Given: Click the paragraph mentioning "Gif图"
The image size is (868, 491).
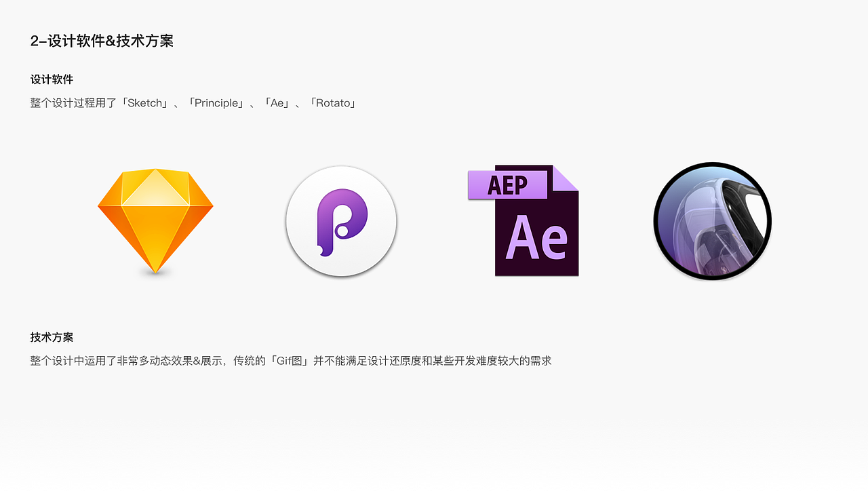Looking at the screenshot, I should pyautogui.click(x=291, y=361).
